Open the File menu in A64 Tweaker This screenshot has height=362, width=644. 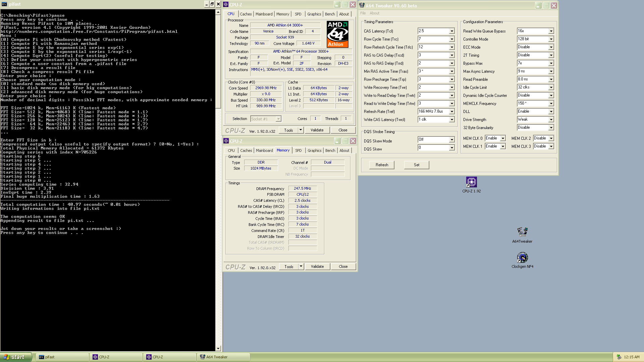363,13
